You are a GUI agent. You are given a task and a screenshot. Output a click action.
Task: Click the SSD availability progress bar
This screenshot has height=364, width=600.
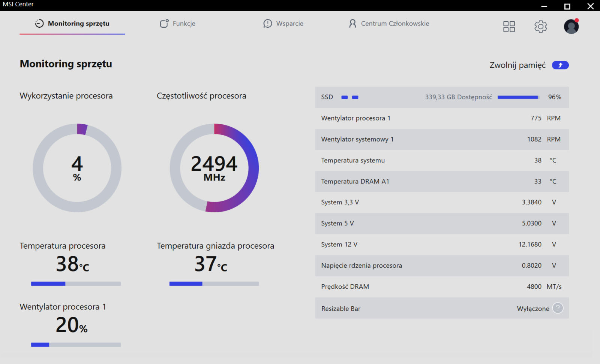pyautogui.click(x=518, y=97)
